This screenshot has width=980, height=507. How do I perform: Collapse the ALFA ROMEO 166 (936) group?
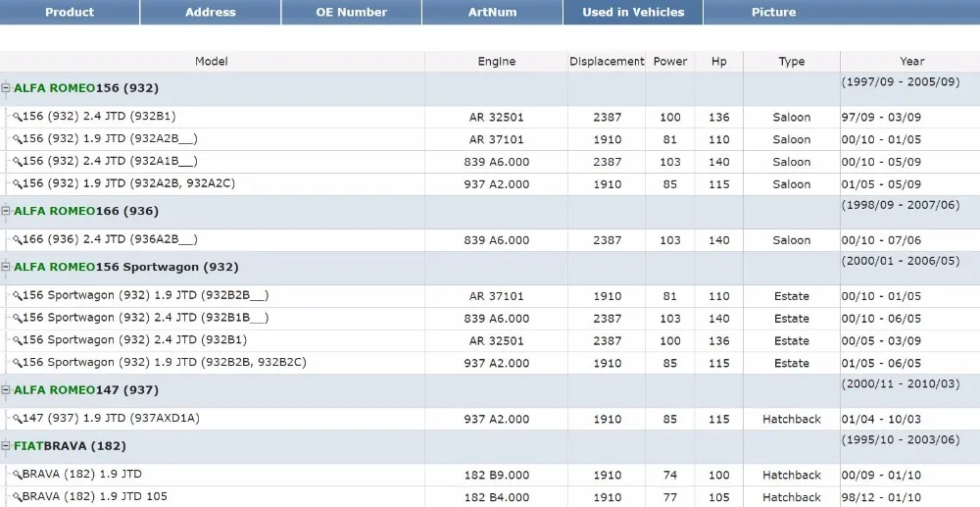click(x=6, y=211)
